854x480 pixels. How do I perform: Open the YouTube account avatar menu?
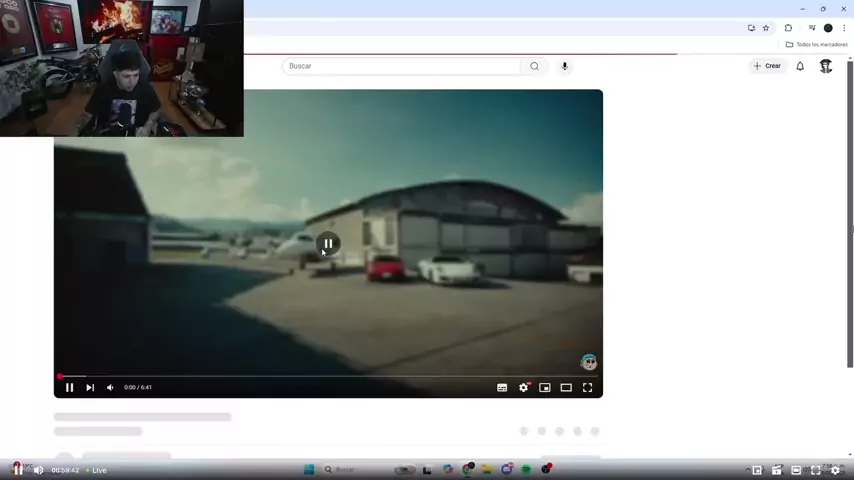826,66
